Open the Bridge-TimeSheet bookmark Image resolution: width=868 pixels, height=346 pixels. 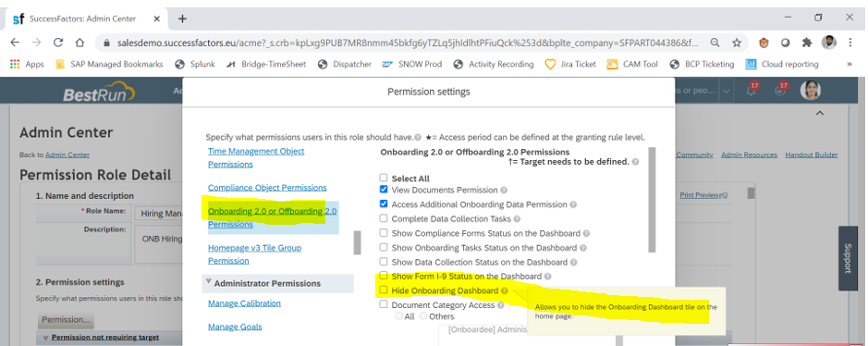(x=265, y=64)
